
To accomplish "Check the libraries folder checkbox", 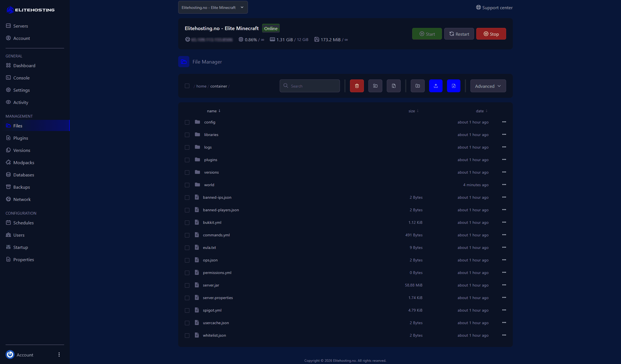I will pyautogui.click(x=187, y=135).
